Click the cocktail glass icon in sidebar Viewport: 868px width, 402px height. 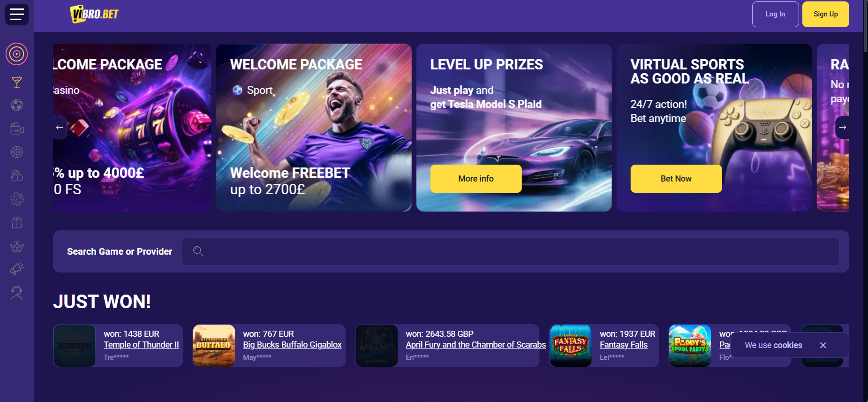17,83
